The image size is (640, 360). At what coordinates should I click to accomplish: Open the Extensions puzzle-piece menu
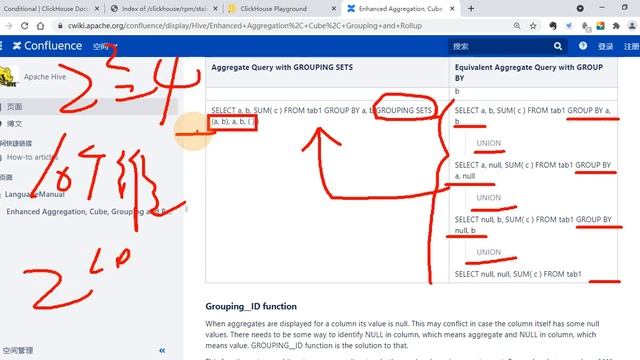click(616, 26)
